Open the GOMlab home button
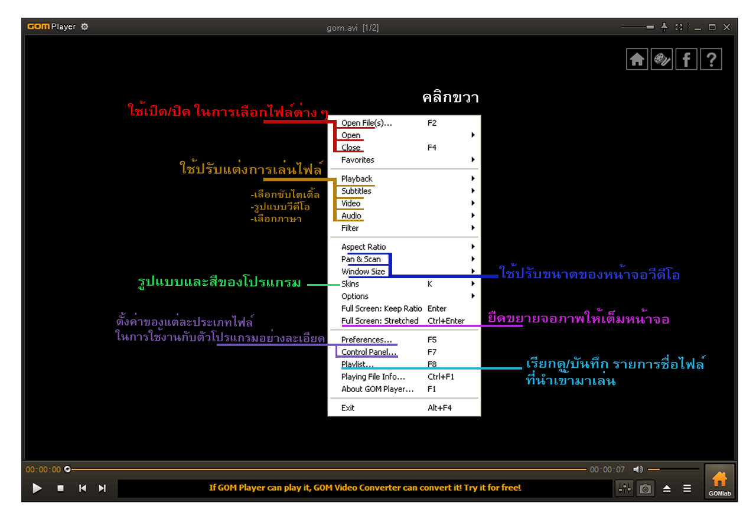Viewport: 756px width, 532px height. (719, 482)
